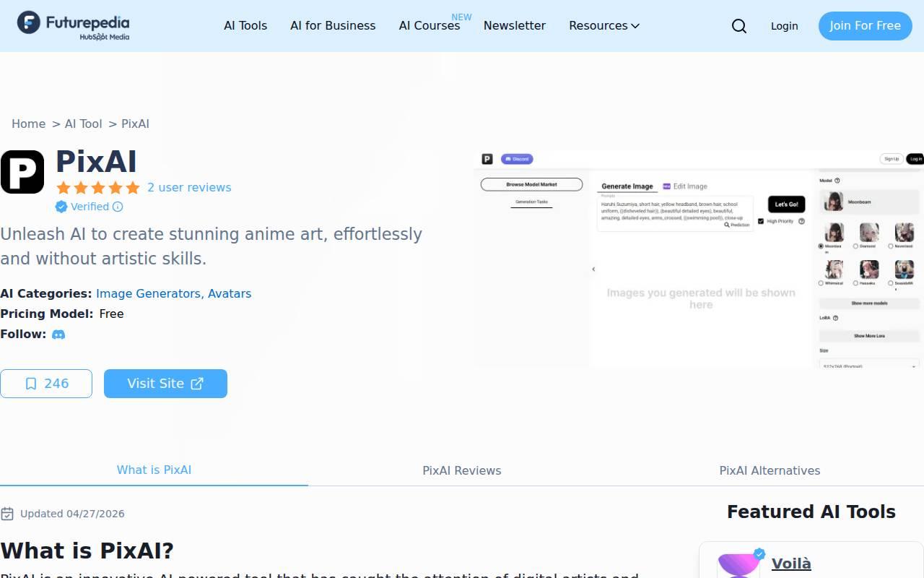Click the Voilà tool logo
924x578 pixels.
pyautogui.click(x=739, y=564)
